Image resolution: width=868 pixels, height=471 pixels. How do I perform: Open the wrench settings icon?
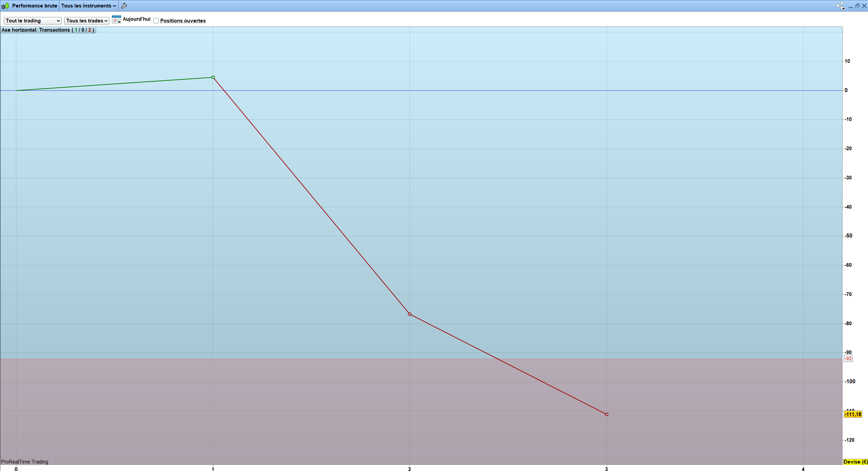click(124, 6)
